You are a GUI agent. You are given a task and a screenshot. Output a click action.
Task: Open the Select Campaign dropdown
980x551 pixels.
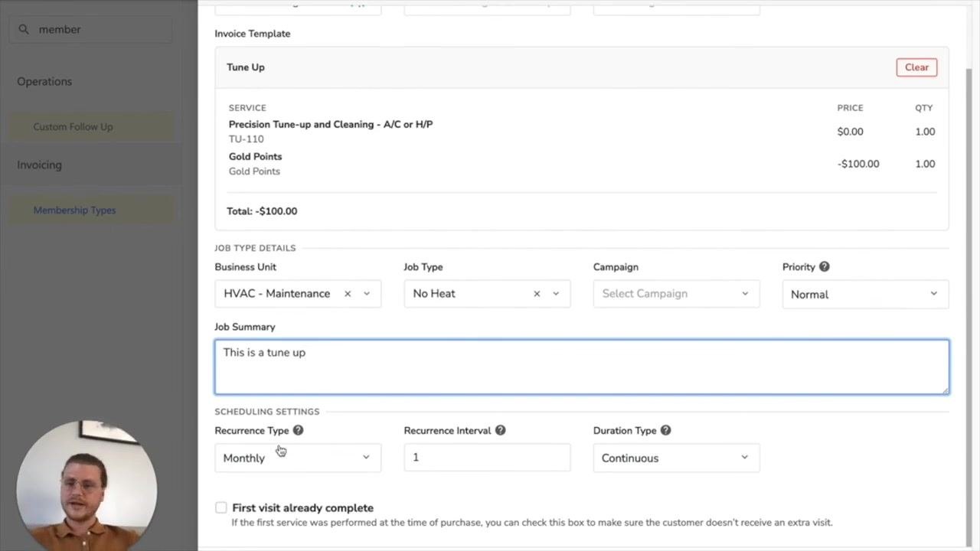676,294
